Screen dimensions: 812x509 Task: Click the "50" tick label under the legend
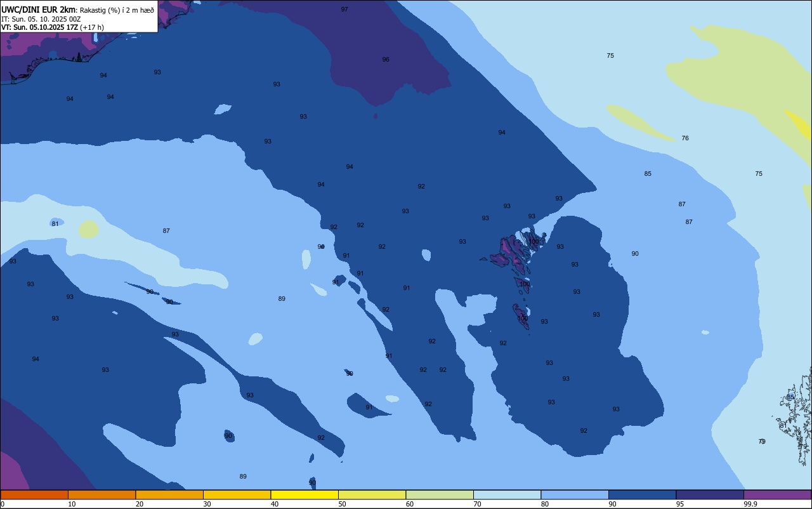pyautogui.click(x=342, y=504)
